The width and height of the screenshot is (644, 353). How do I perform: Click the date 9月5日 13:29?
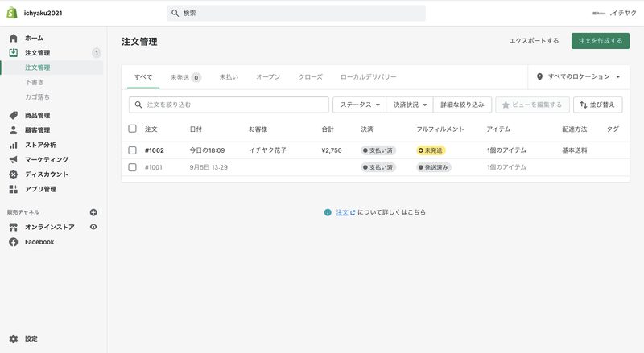(x=208, y=167)
